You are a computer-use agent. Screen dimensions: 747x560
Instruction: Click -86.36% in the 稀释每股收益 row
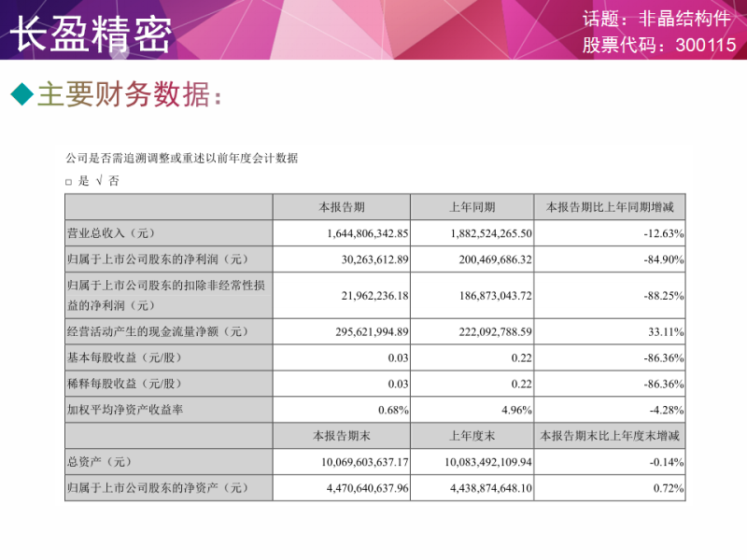click(664, 385)
